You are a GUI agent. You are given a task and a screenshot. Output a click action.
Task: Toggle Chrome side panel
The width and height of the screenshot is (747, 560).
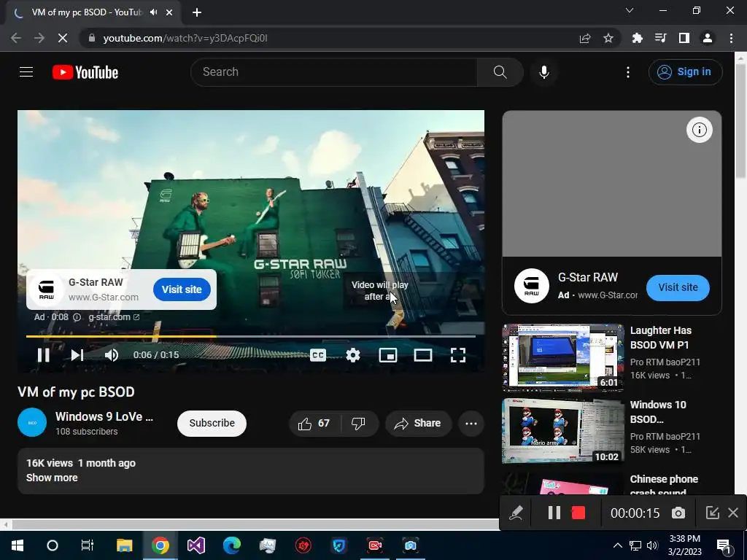point(684,38)
